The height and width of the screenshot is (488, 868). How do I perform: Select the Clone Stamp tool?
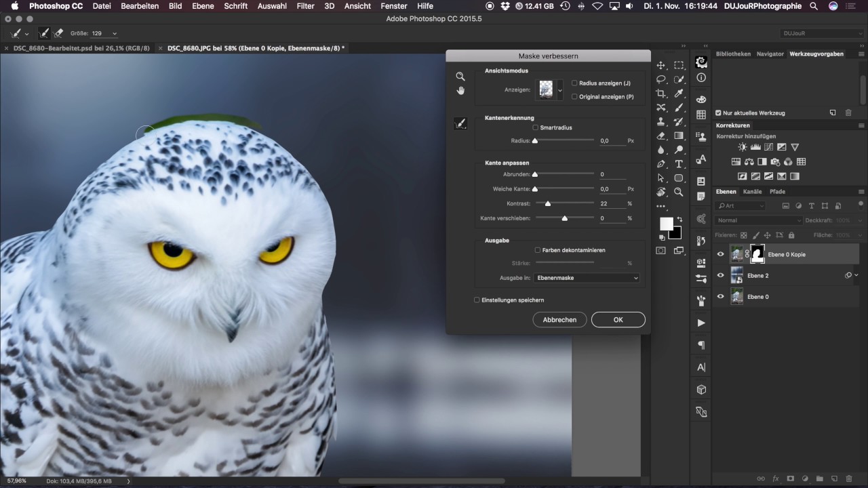661,122
